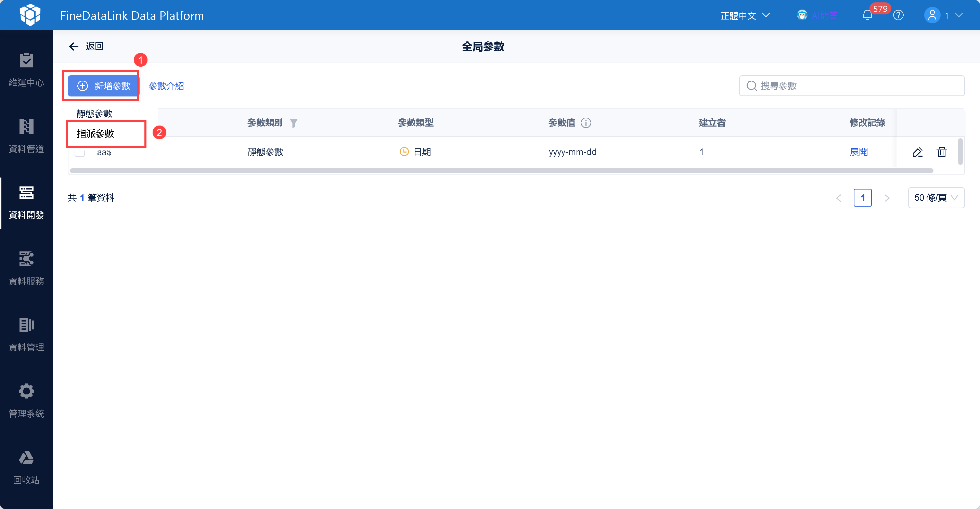Open the notification bell with 579 badge
Viewport: 980px width, 509px height.
pos(867,16)
